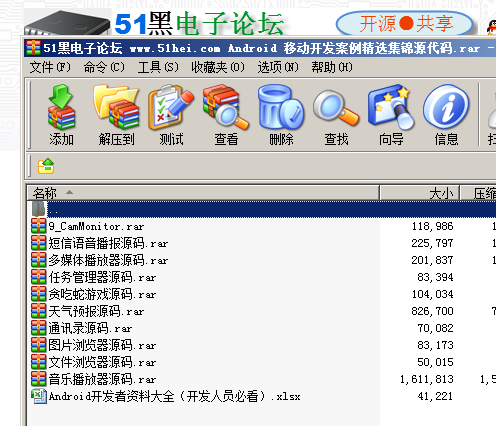Click the up-one-level folder icon
496x426 pixels.
pyautogui.click(x=46, y=166)
